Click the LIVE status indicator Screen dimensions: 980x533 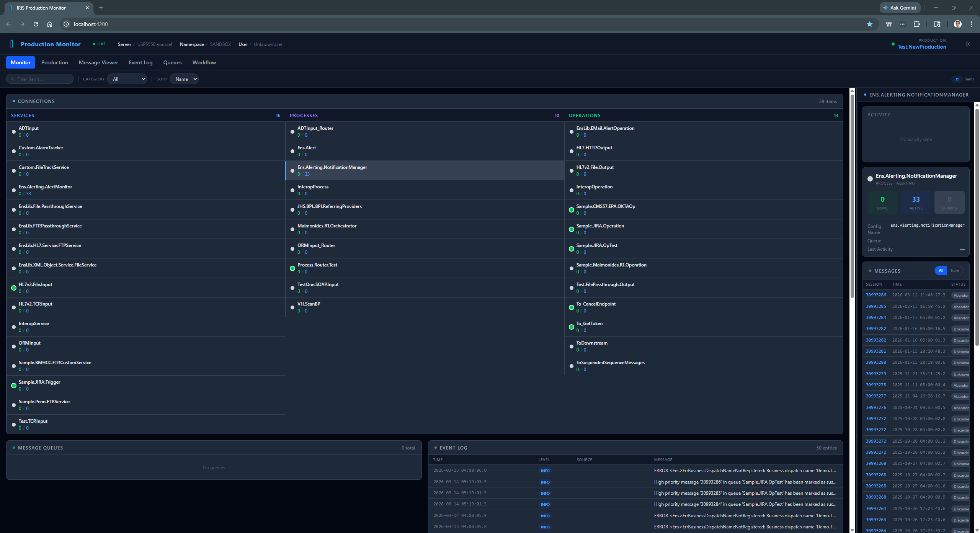(100, 44)
